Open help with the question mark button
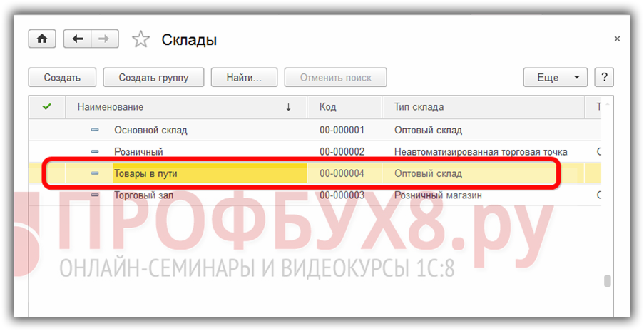The height and width of the screenshot is (331, 644). tap(603, 77)
